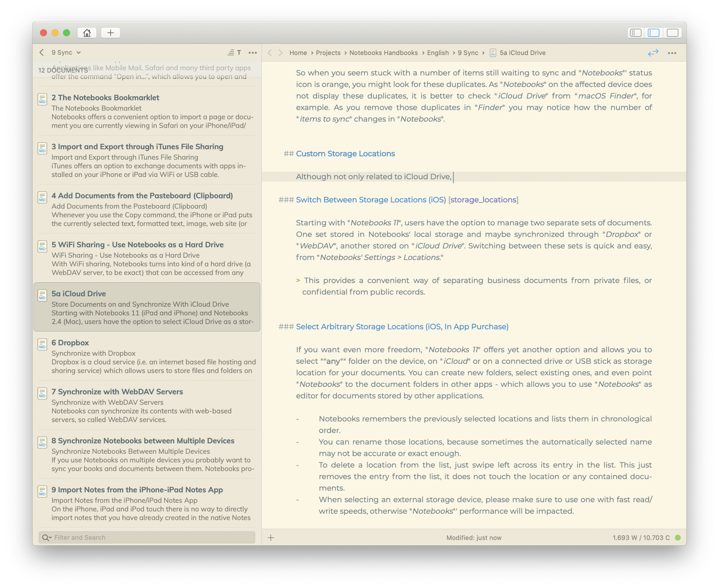Click the Custom Storage Locations heading

click(x=346, y=154)
